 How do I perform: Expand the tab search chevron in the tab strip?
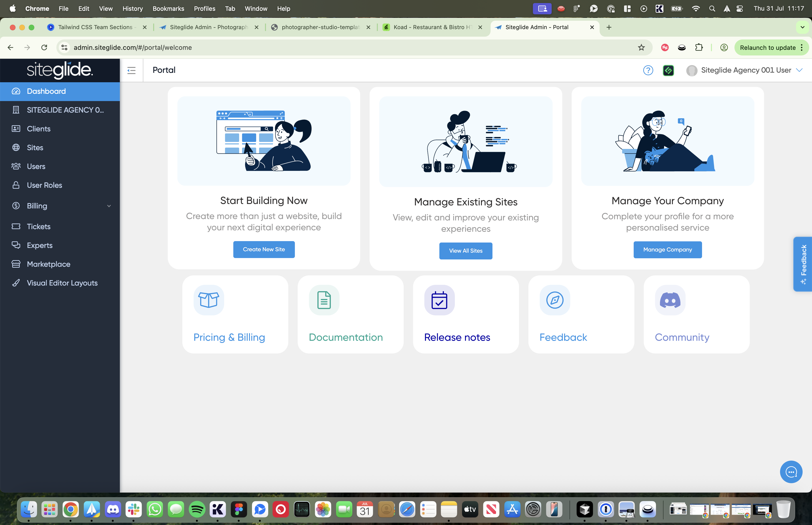pos(802,27)
